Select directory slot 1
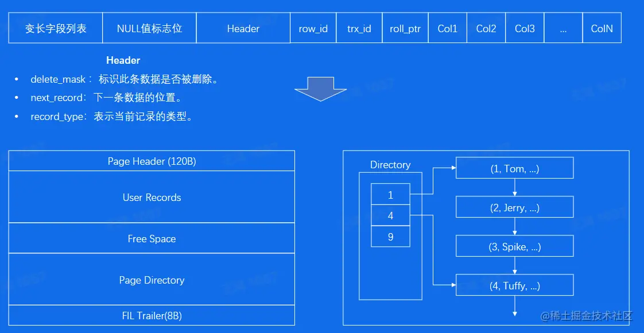 [x=390, y=194]
